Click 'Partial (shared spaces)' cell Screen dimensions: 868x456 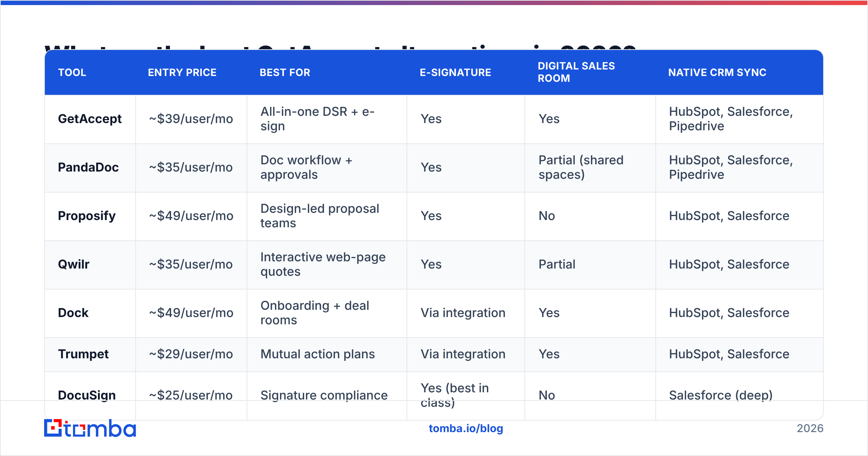(x=590, y=168)
